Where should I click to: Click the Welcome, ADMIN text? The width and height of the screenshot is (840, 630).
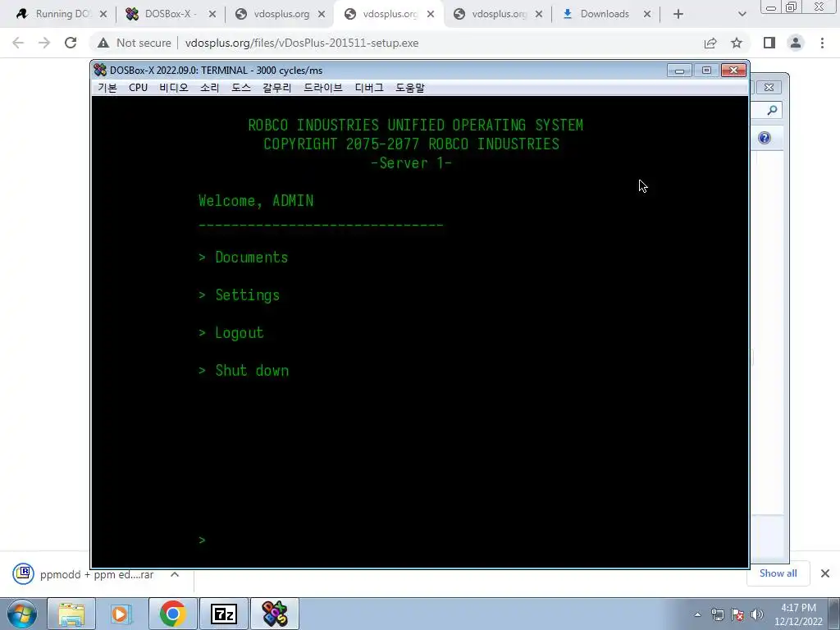pyautogui.click(x=256, y=201)
